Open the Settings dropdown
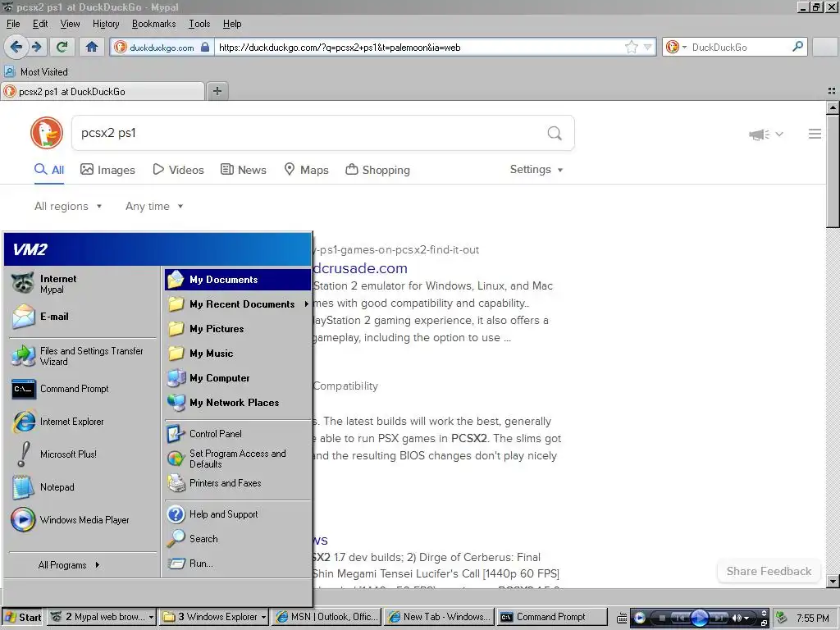Viewport: 840px width, 630px height. coord(536,169)
